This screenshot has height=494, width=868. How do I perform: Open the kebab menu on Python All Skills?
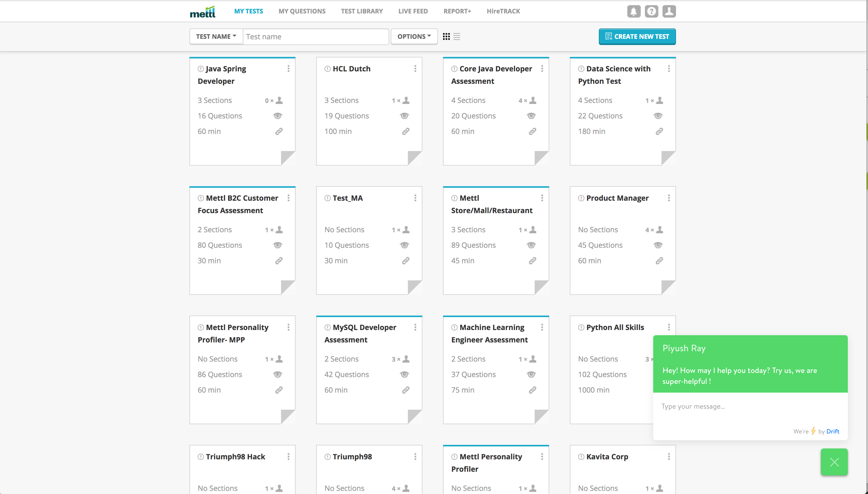(x=669, y=327)
